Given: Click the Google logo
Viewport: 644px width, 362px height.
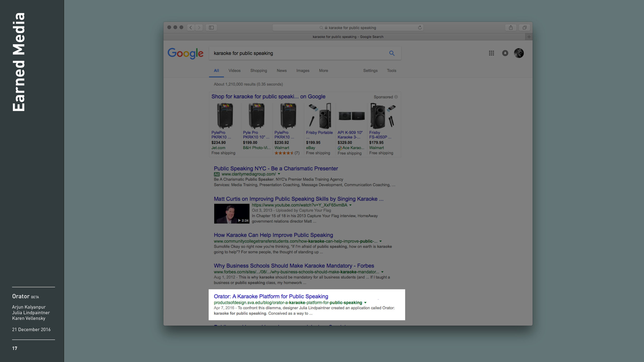Looking at the screenshot, I should click(x=185, y=54).
